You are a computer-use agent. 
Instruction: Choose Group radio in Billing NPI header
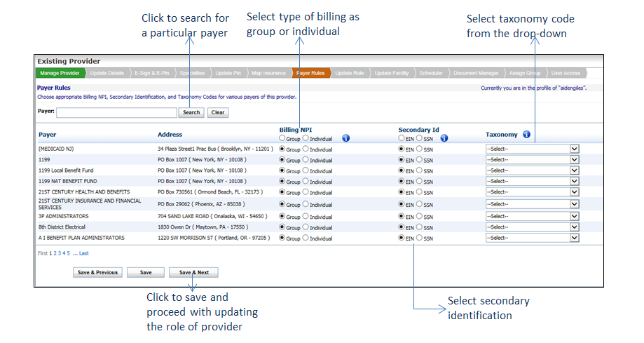point(282,139)
